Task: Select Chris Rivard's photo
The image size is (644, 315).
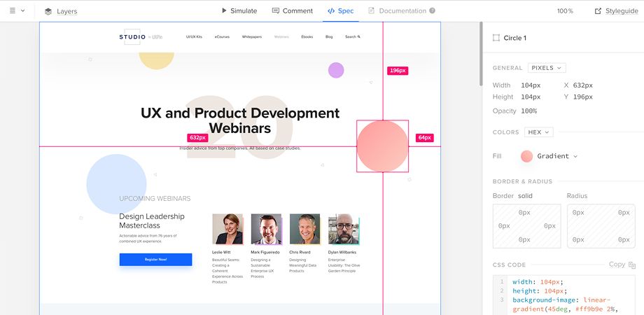Action: click(x=304, y=229)
